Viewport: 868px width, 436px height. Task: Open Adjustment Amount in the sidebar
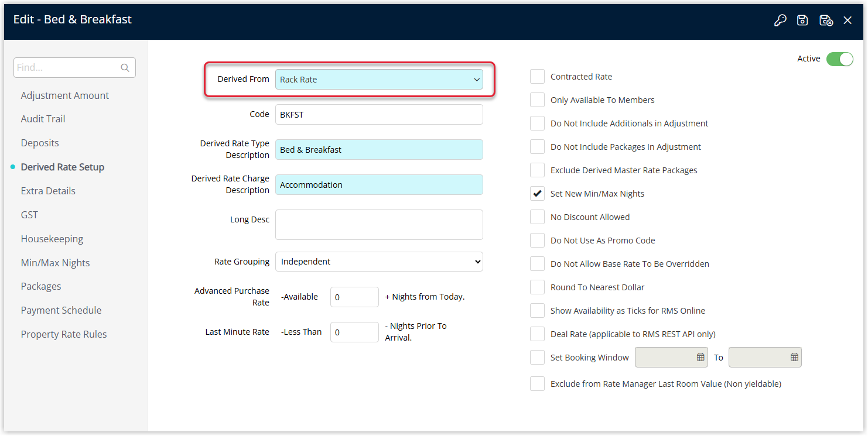coord(65,95)
